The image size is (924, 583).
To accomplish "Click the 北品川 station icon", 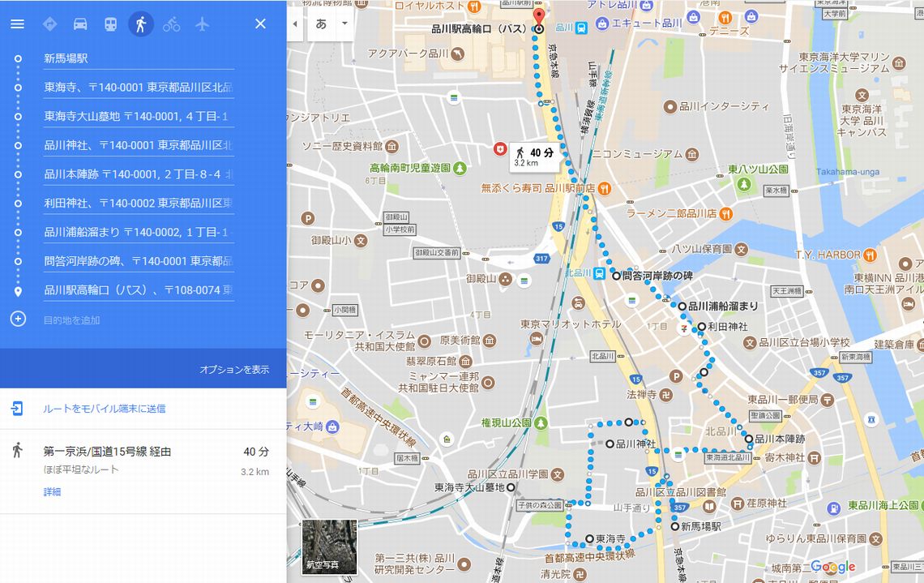I will 599,273.
